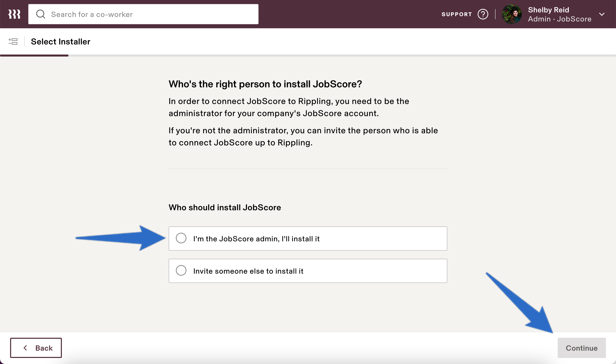The width and height of the screenshot is (616, 364).
Task: Click the installer progress bar
Action: [308, 55]
